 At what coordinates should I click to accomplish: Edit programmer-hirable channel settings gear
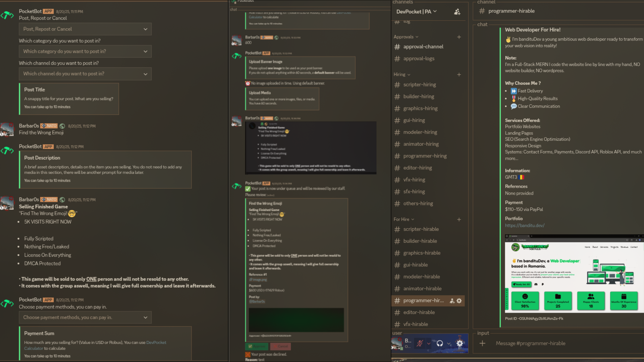(459, 301)
